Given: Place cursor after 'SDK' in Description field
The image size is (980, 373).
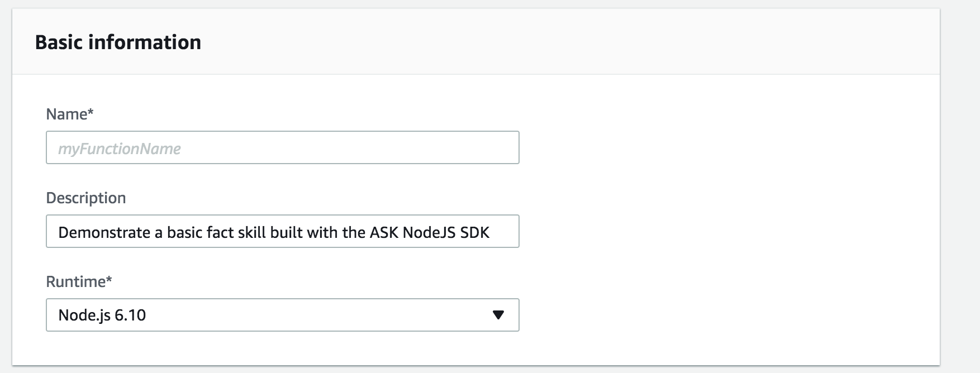Looking at the screenshot, I should pyautogui.click(x=491, y=232).
